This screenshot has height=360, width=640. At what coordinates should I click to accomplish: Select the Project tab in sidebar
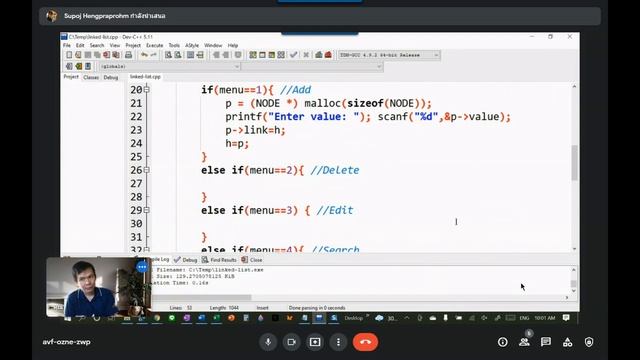(71, 77)
